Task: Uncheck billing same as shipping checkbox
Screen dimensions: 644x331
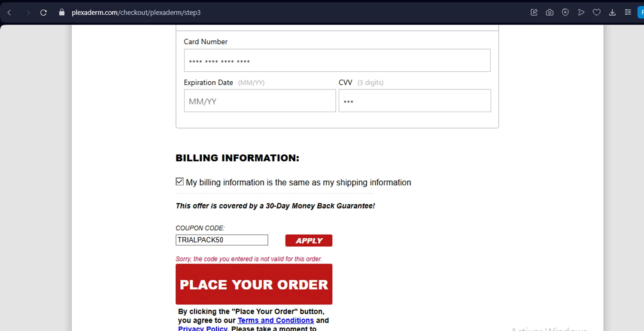Action: [x=180, y=182]
